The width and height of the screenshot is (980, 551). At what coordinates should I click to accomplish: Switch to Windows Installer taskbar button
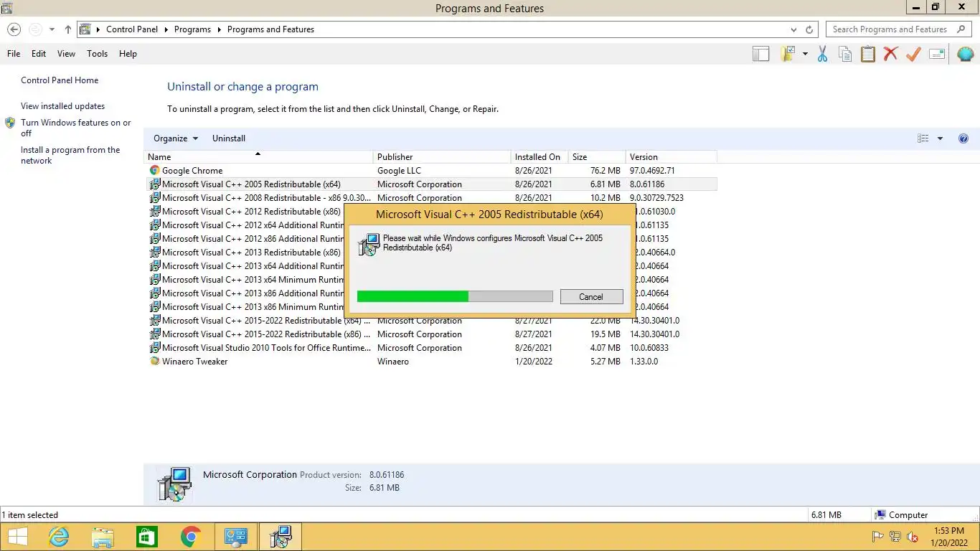click(x=280, y=537)
